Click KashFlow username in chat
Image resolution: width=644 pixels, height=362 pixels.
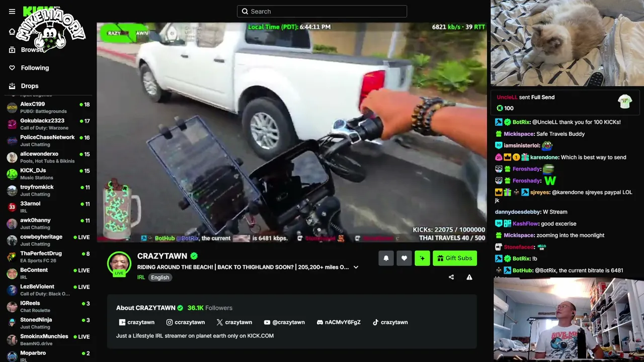coord(525,224)
